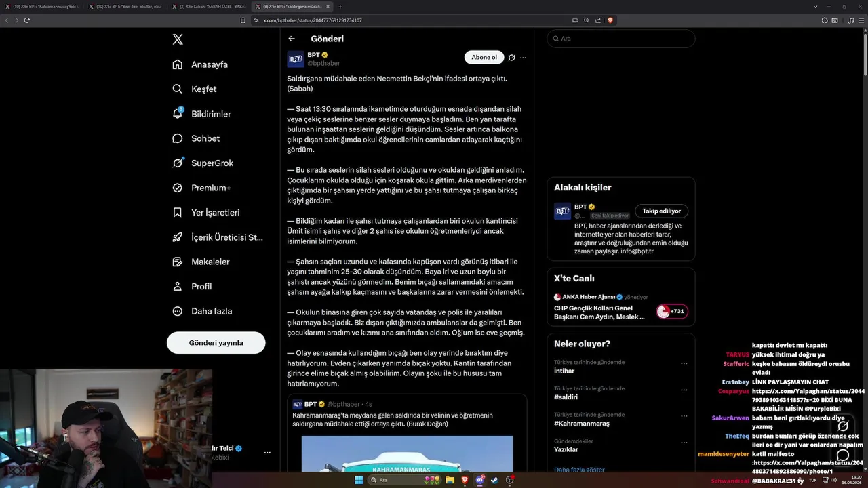
Task: Open more options for #saldiri trend
Action: 684,390
